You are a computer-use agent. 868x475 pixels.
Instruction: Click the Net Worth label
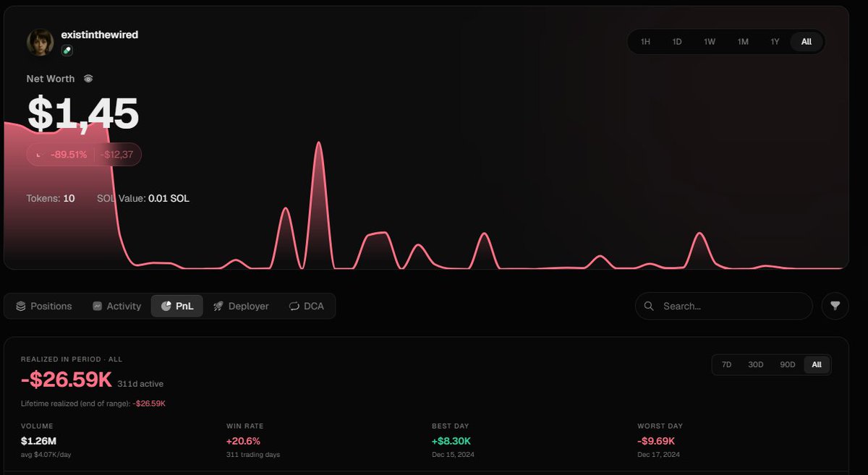pos(51,79)
